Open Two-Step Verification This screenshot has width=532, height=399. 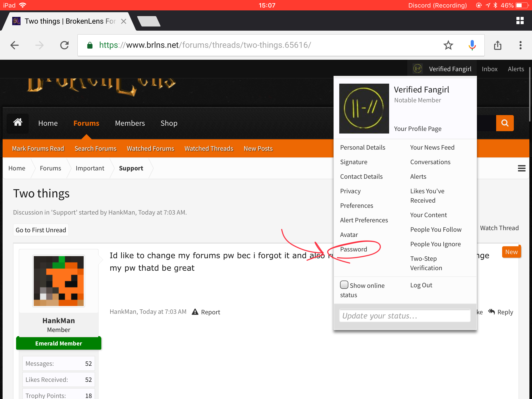(x=426, y=263)
